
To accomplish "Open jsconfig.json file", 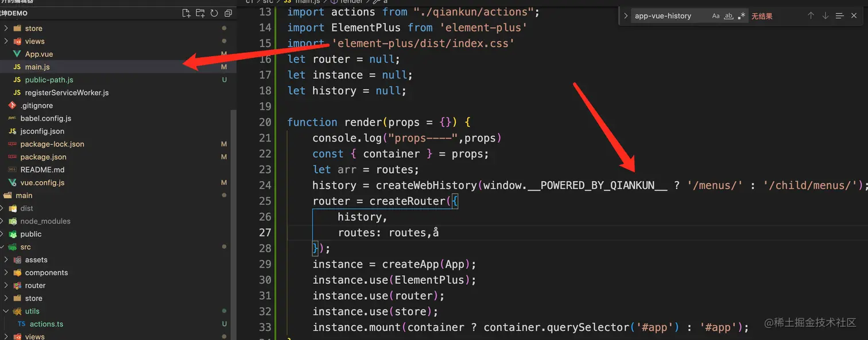I will tap(42, 131).
